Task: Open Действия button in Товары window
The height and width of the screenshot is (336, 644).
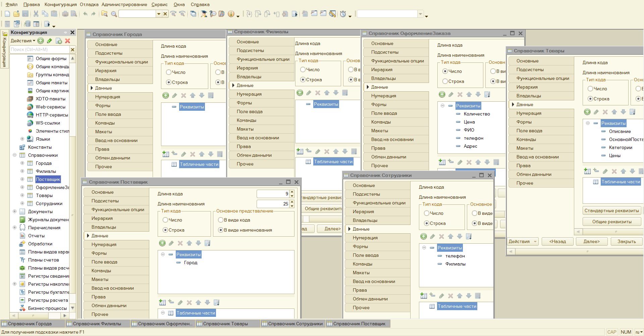Action: click(523, 241)
